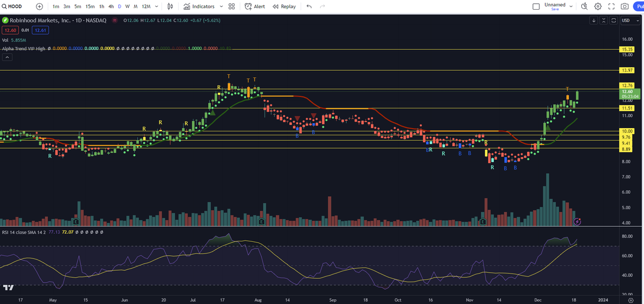
Task: Switch to 4h timeframe
Action: (111, 6)
